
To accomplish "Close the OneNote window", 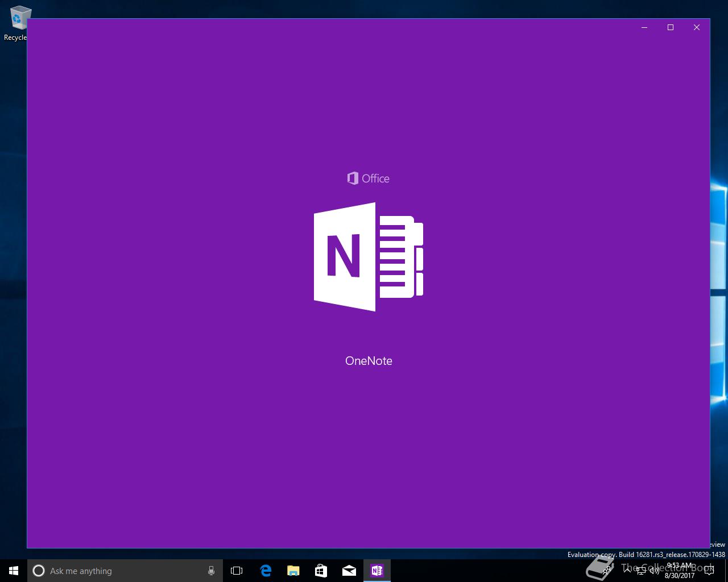I will pos(697,27).
